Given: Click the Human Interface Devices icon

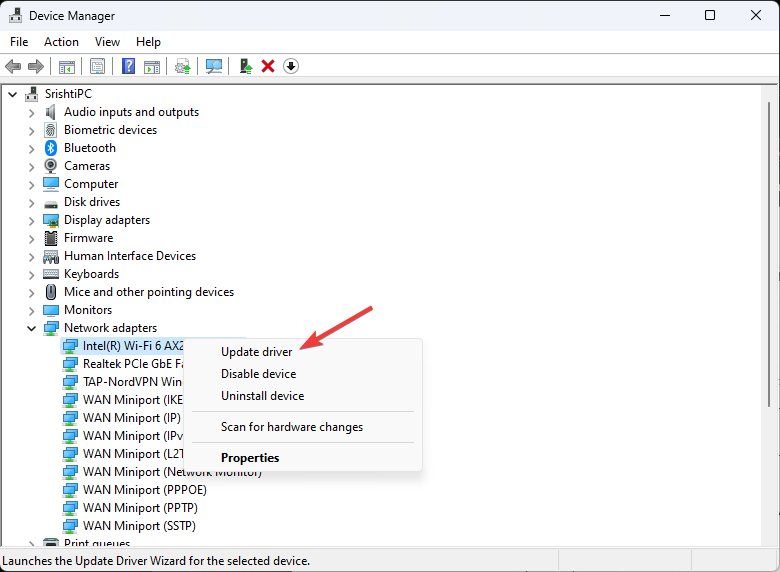Looking at the screenshot, I should pyautogui.click(x=51, y=257).
